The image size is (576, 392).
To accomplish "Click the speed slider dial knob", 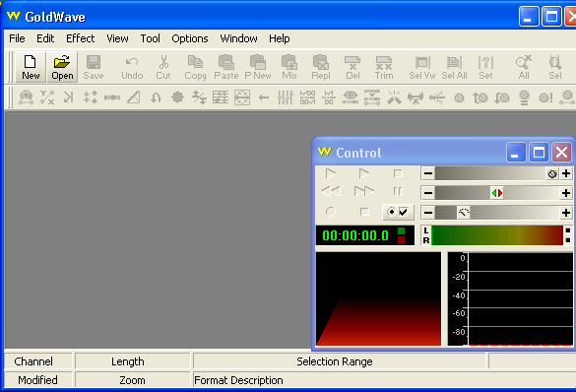I will click(x=464, y=213).
